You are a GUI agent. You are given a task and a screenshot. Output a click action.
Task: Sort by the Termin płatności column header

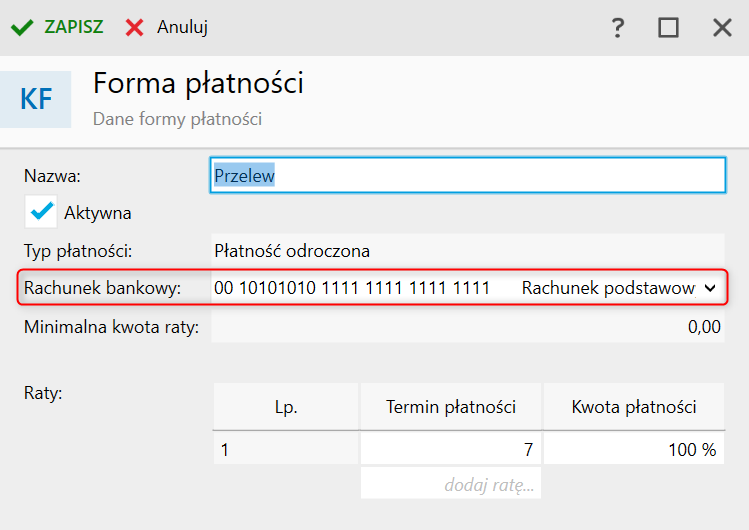[x=450, y=407]
